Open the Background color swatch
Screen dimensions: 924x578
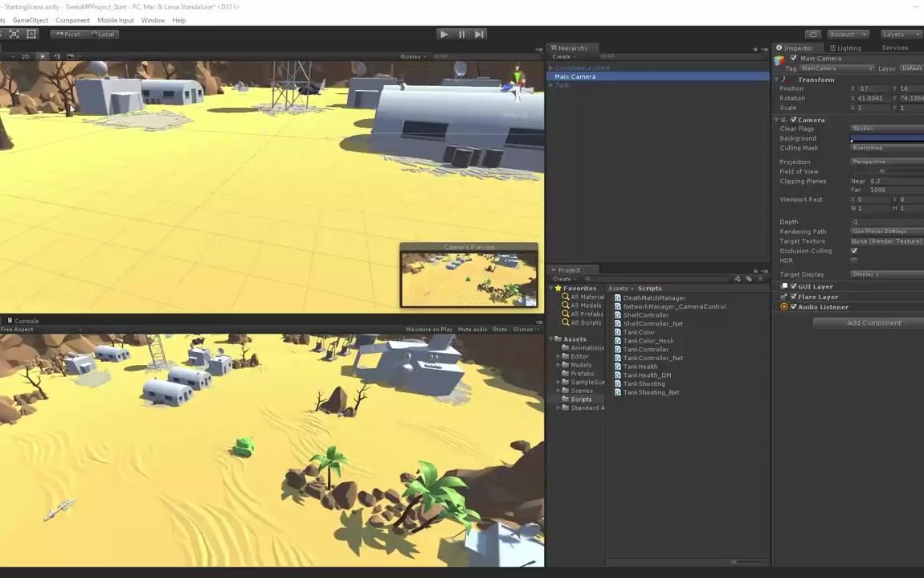(x=887, y=138)
